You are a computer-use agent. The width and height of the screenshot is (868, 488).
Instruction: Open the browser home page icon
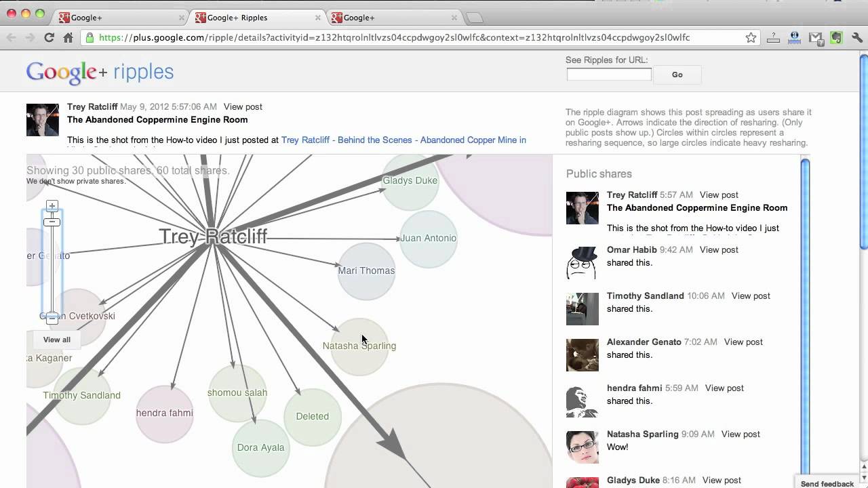[68, 38]
